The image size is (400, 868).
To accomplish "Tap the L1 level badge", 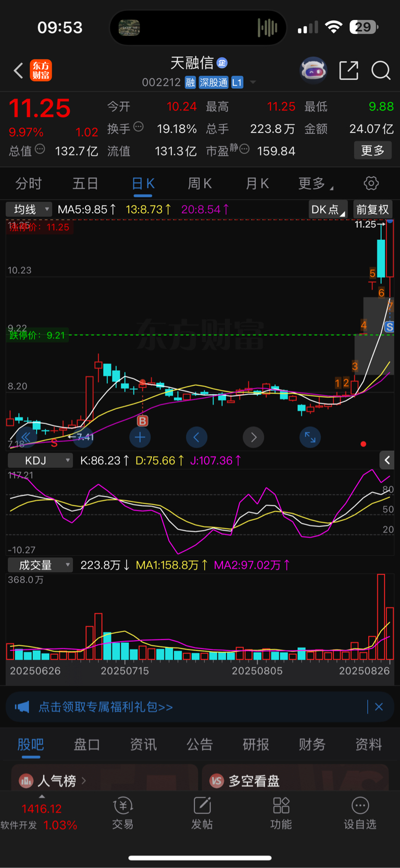I will click(x=237, y=82).
